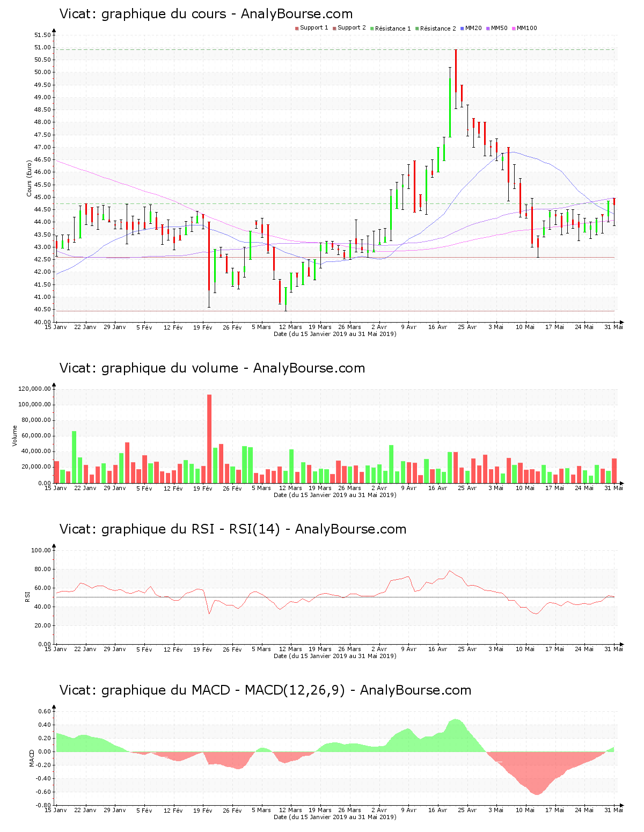
Task: Click the 'graphique du MACD - MACD(12,26,9)' title
Action: [x=223, y=690]
